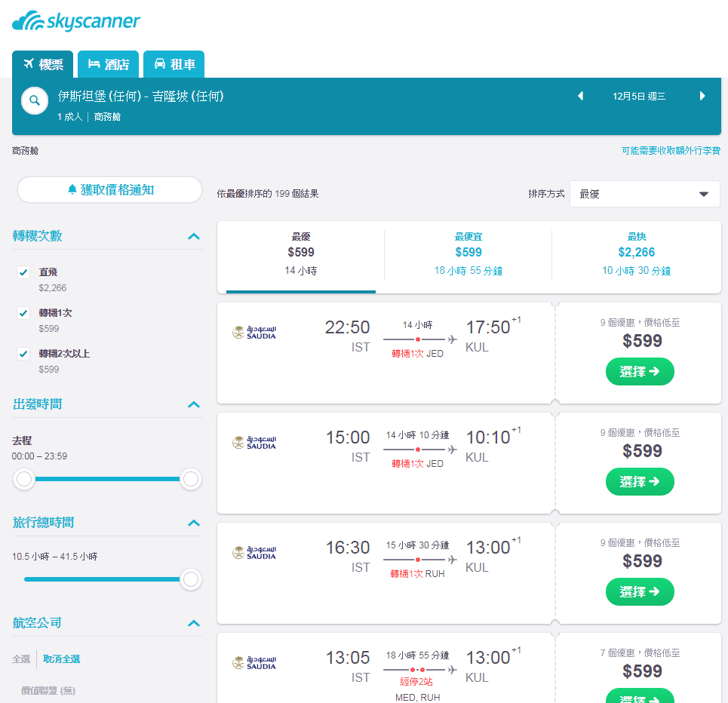Select 最快 $2,266 results tab
728x703 pixels.
click(x=636, y=256)
